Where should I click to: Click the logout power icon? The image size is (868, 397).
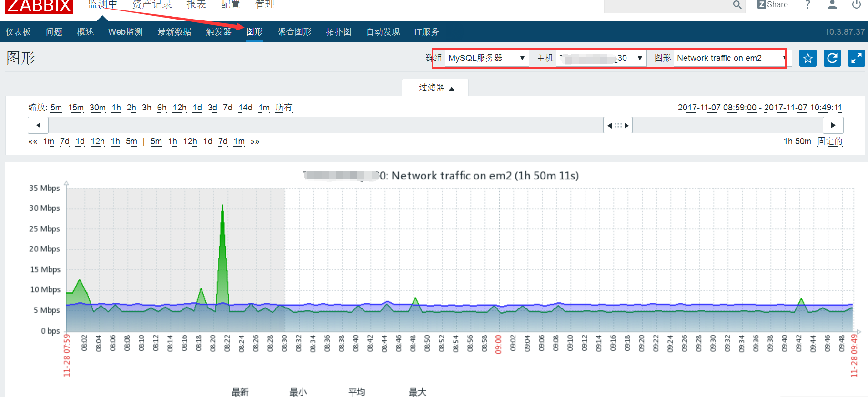point(857,5)
